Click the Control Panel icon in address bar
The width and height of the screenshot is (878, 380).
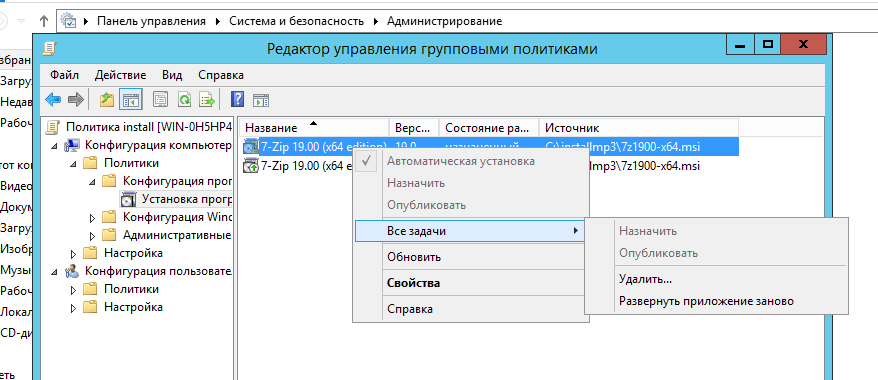pyautogui.click(x=68, y=21)
